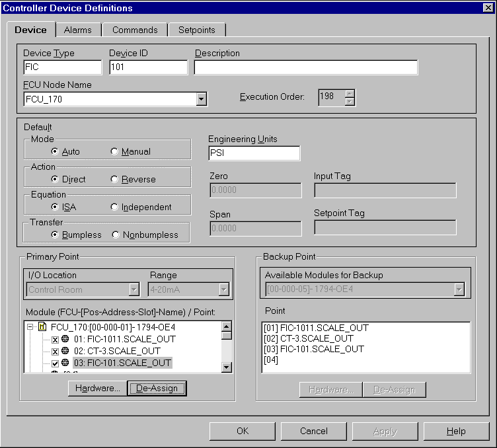The width and height of the screenshot is (497, 448).
Task: Collapse the FCU_170 module tree node
Action: click(30, 327)
